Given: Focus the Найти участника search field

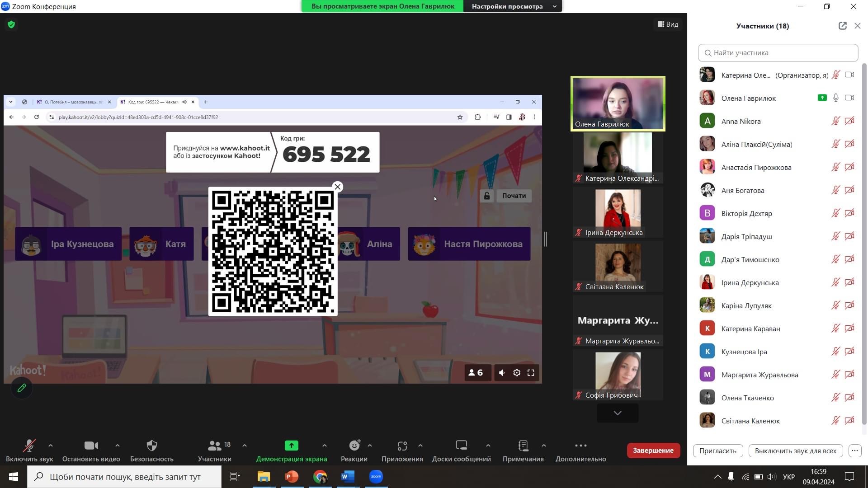Looking at the screenshot, I should coord(778,53).
